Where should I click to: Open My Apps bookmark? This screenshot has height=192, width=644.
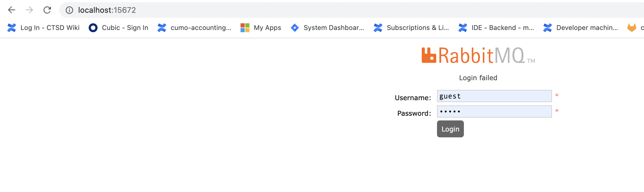pyautogui.click(x=260, y=28)
